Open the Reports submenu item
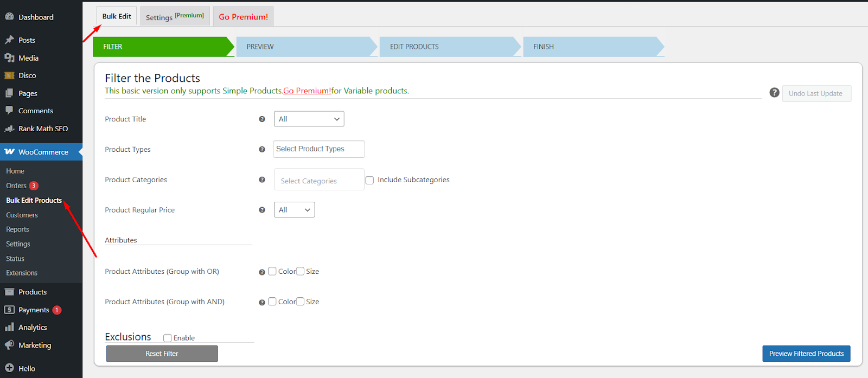Image resolution: width=868 pixels, height=378 pixels. click(x=17, y=229)
